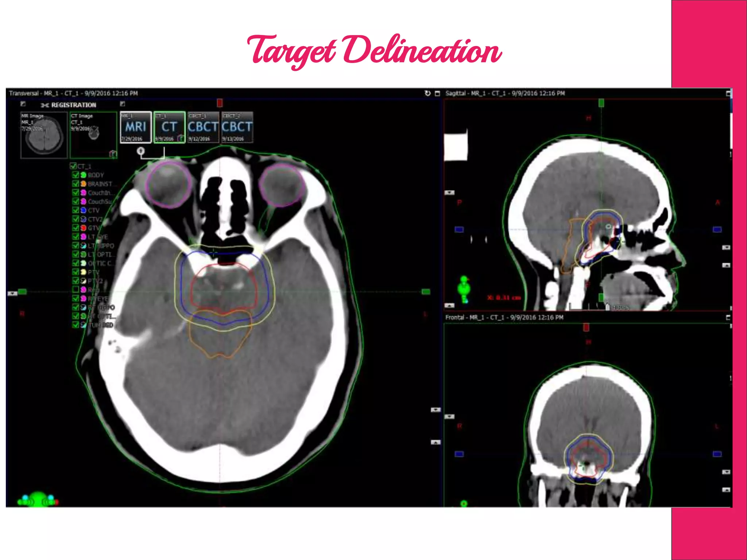Viewport: 747px width, 560px height.
Task: Click the lower arrow button right of Transversal view
Action: pyautogui.click(x=436, y=442)
